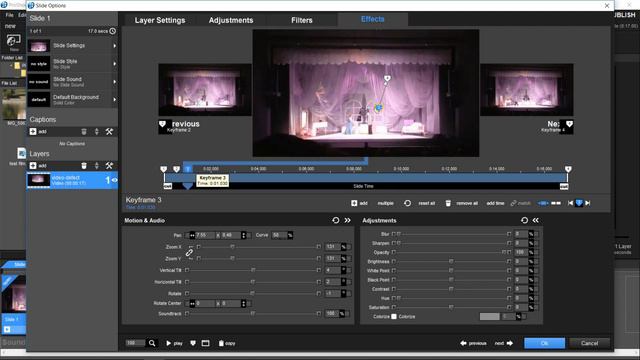Open preview zoom magnifier icon
This screenshot has height=360, width=640.
(x=152, y=343)
